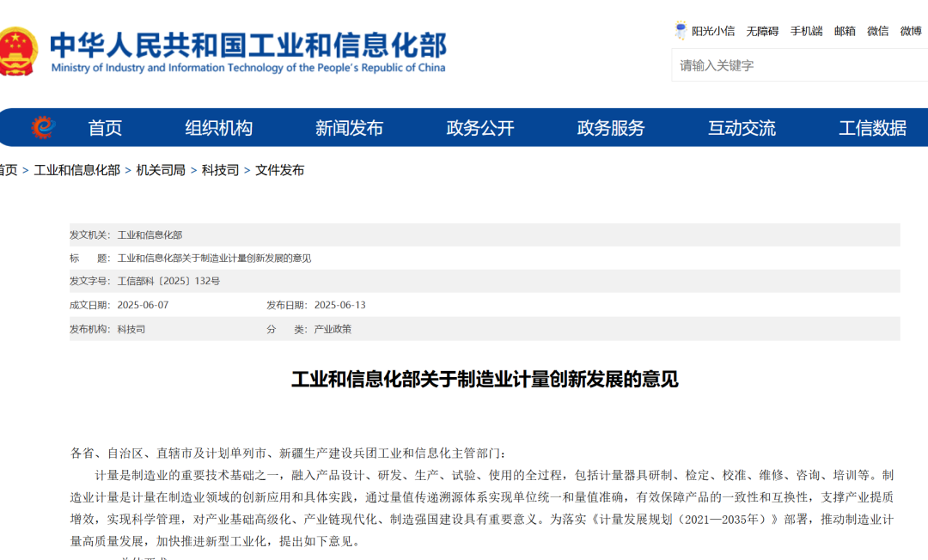This screenshot has width=928, height=560.
Task: Click the 阳光小信 robot mascot icon
Action: tap(681, 30)
